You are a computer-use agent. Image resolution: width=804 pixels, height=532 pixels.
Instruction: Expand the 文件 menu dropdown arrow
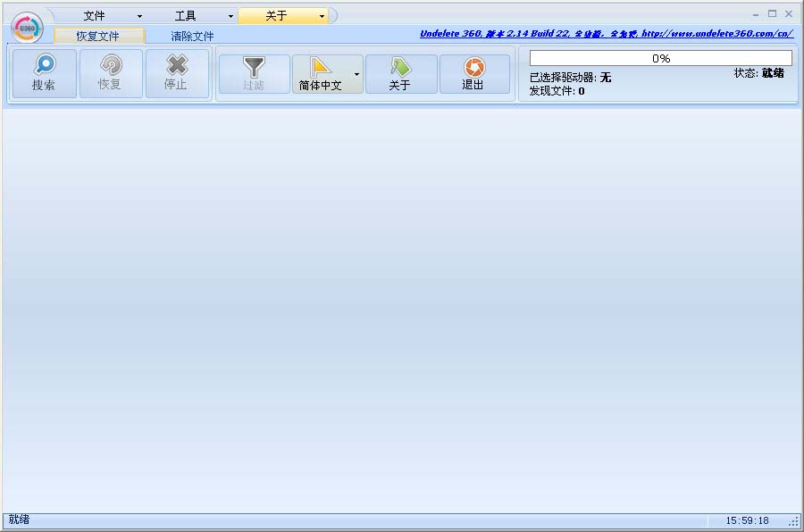click(x=139, y=16)
